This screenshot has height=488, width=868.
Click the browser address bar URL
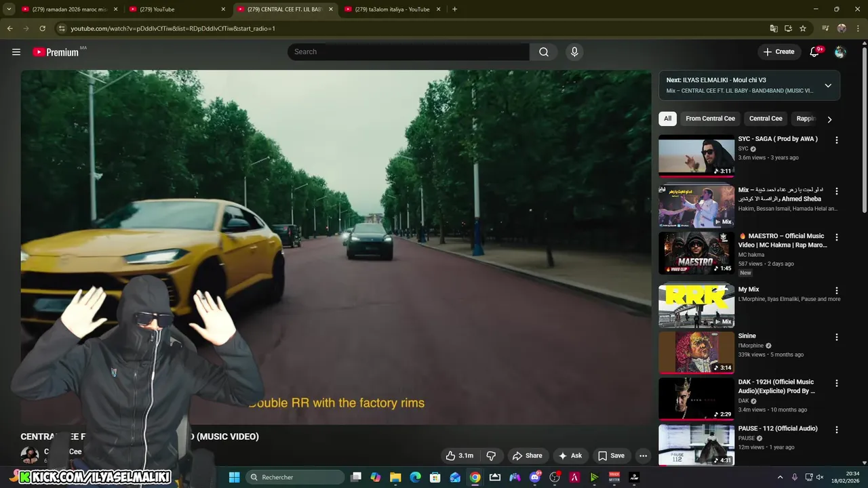coord(173,28)
